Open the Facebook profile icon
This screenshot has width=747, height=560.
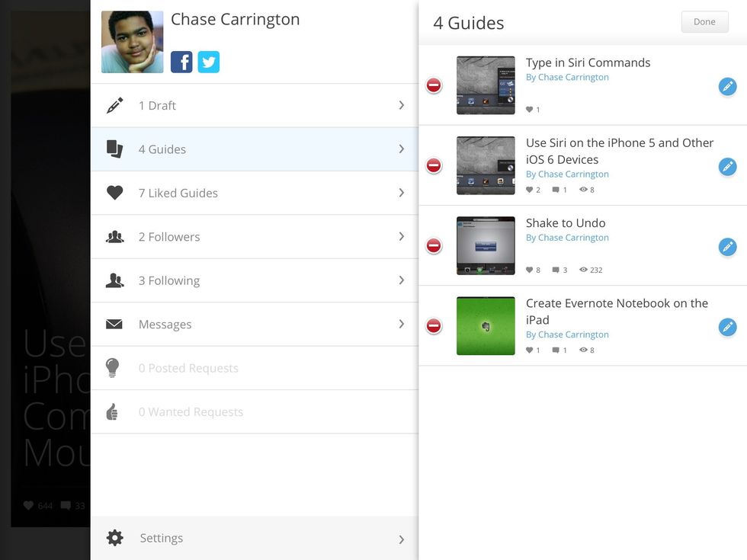pos(181,62)
